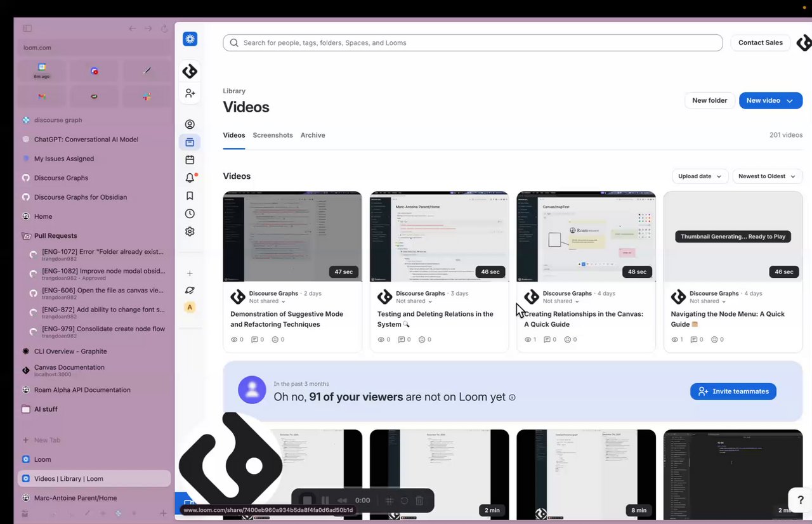812x524 pixels.
Task: Go back with the browser back arrow
Action: pyautogui.click(x=132, y=29)
